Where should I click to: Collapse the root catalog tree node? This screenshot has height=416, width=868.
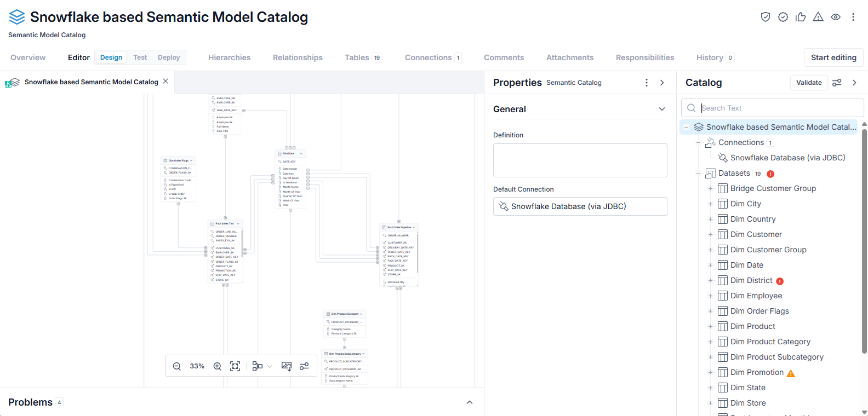click(686, 127)
